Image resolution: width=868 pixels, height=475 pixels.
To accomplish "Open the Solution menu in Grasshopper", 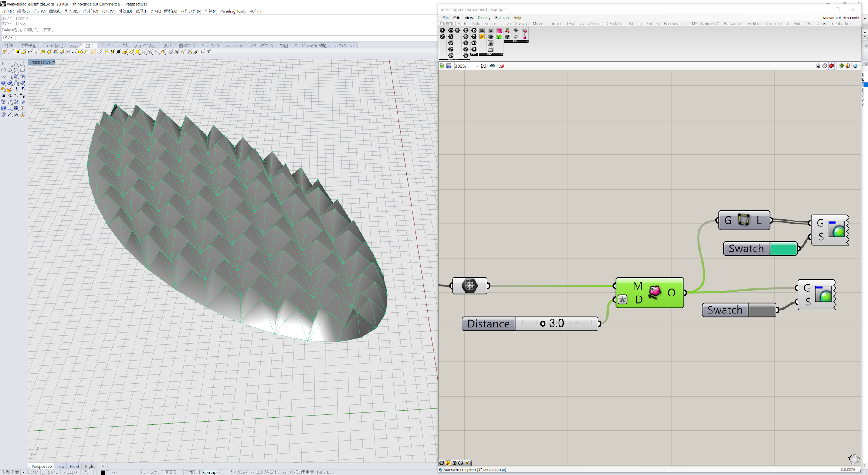I will point(501,17).
